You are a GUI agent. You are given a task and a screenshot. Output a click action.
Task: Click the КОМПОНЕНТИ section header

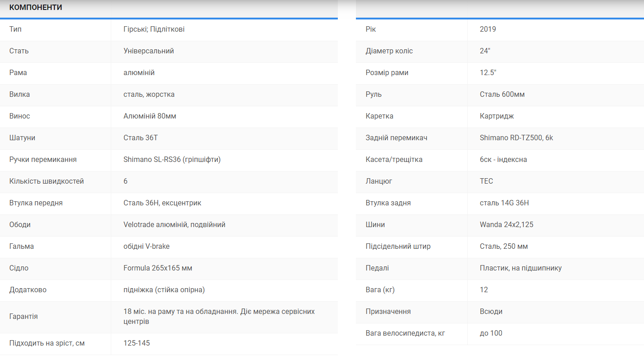(x=36, y=8)
